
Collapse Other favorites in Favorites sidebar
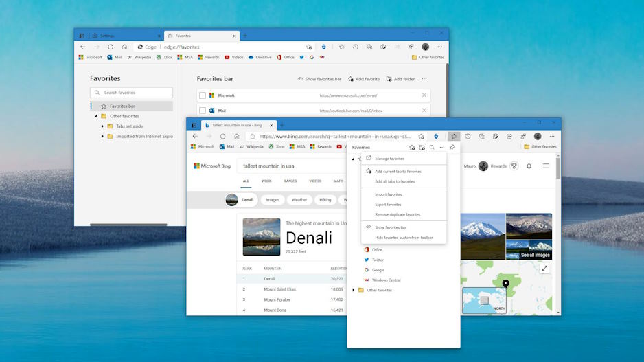(95, 116)
